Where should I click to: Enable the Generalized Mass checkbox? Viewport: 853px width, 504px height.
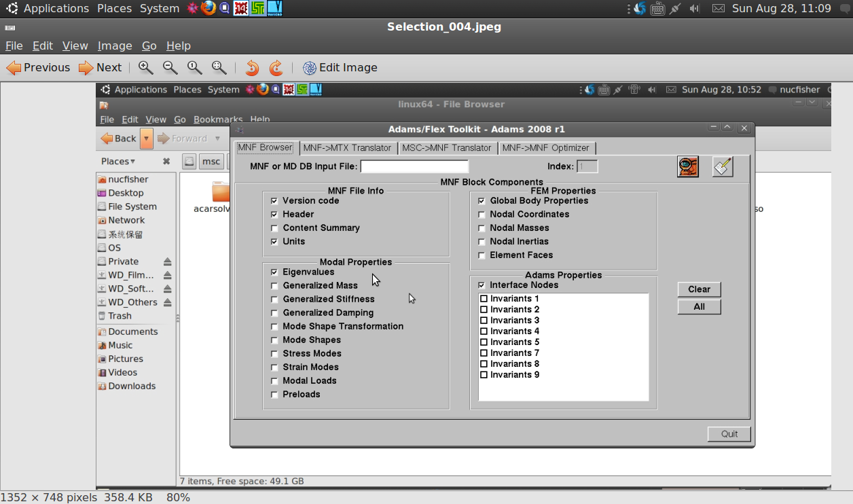click(x=274, y=286)
